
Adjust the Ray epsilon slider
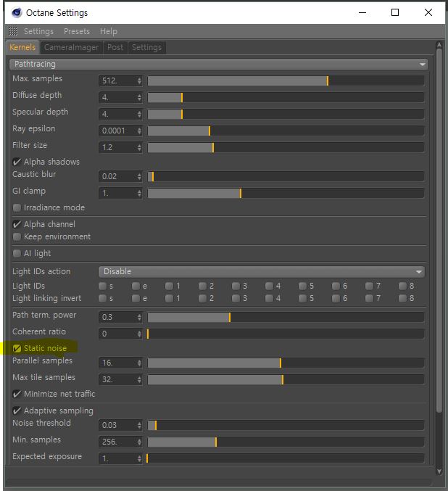[x=286, y=131]
